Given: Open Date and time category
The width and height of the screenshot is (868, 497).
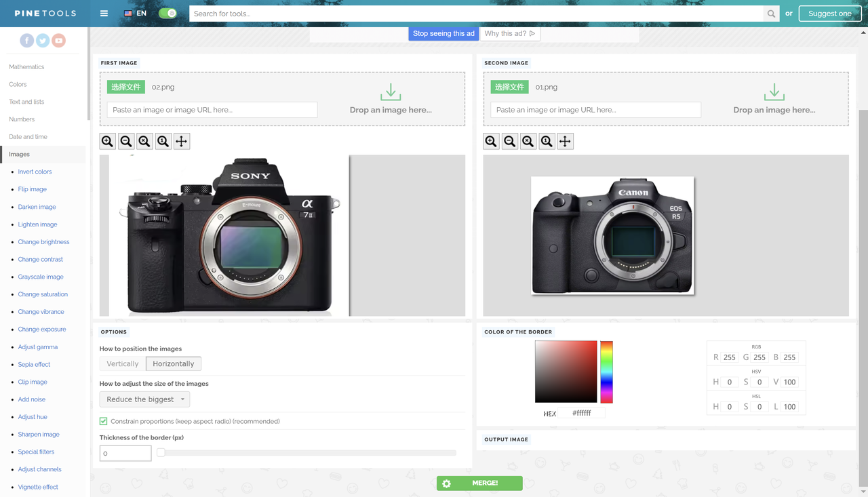Looking at the screenshot, I should pos(28,137).
